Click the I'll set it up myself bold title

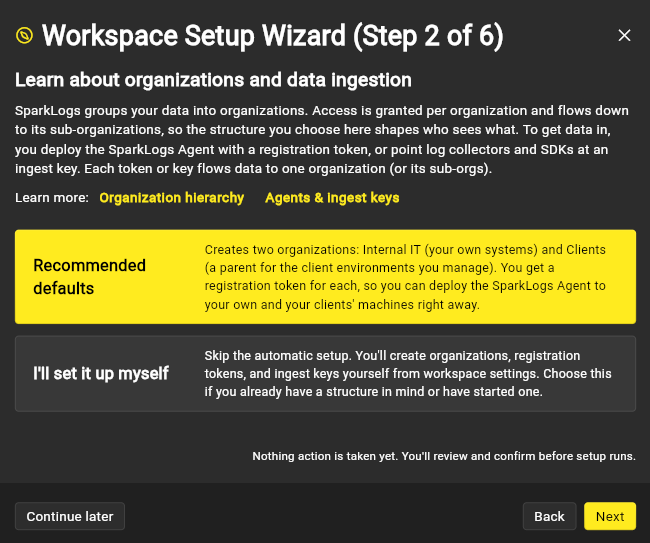pos(101,373)
